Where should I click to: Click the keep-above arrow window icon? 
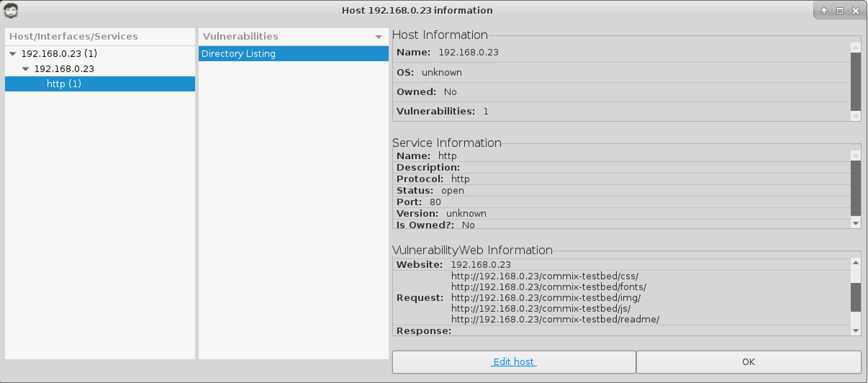click(824, 11)
